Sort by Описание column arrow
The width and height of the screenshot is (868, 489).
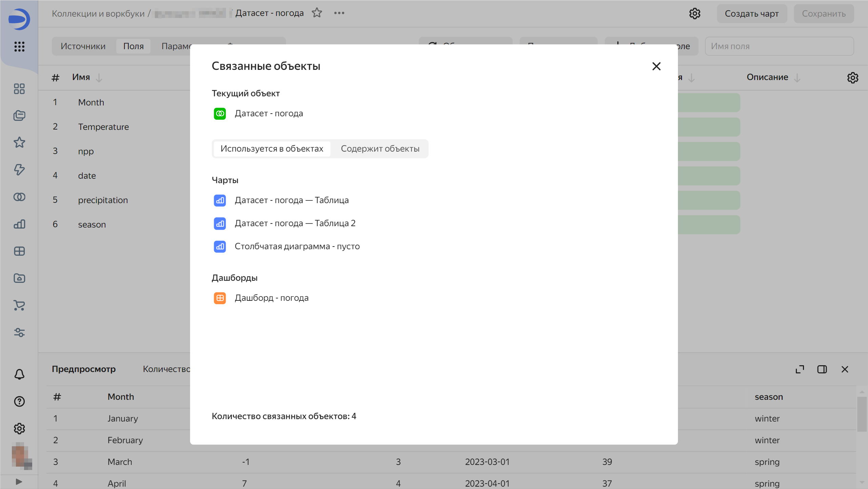(797, 78)
